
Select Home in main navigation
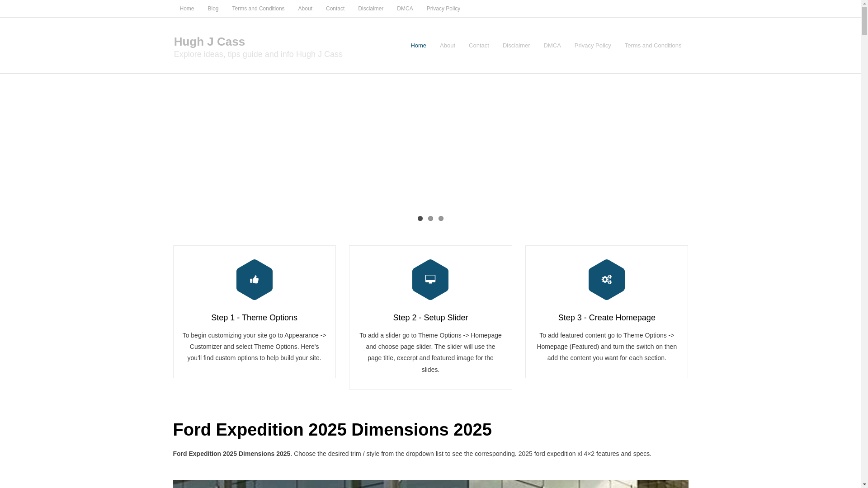click(x=418, y=46)
